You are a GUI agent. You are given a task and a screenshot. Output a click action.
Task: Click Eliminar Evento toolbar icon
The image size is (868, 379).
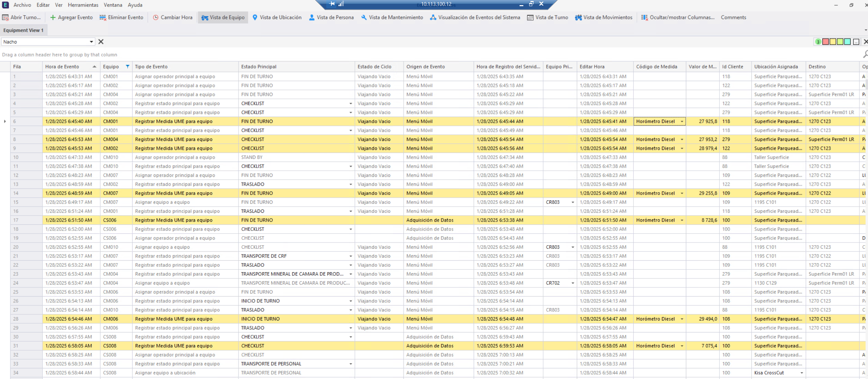(x=103, y=17)
